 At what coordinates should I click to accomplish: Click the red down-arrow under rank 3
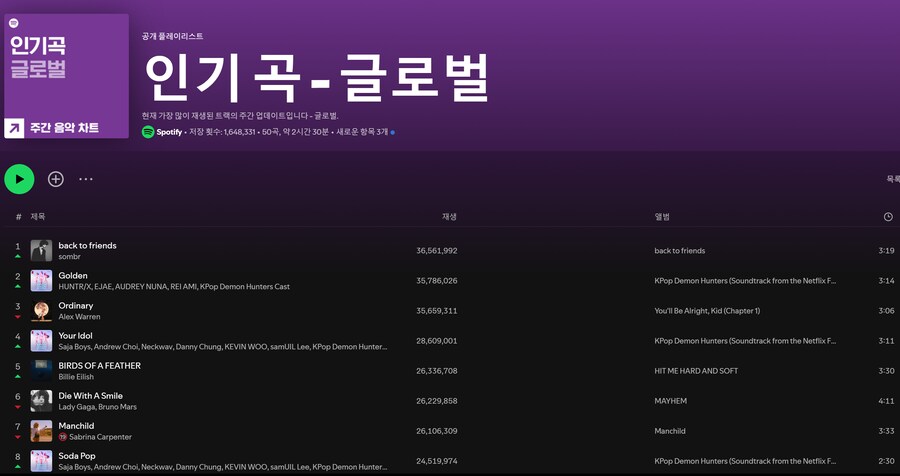(18, 316)
